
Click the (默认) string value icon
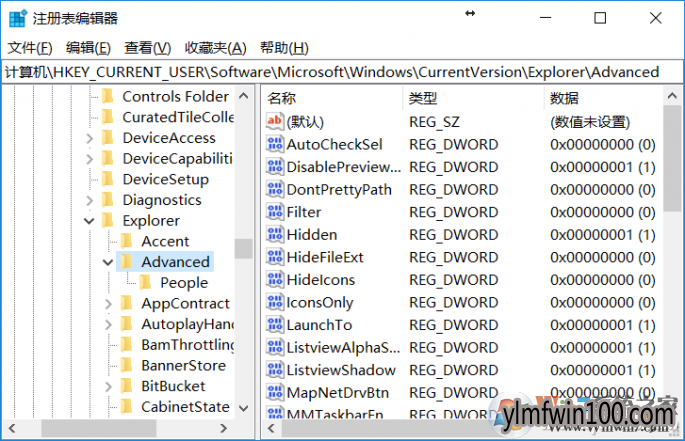(275, 121)
